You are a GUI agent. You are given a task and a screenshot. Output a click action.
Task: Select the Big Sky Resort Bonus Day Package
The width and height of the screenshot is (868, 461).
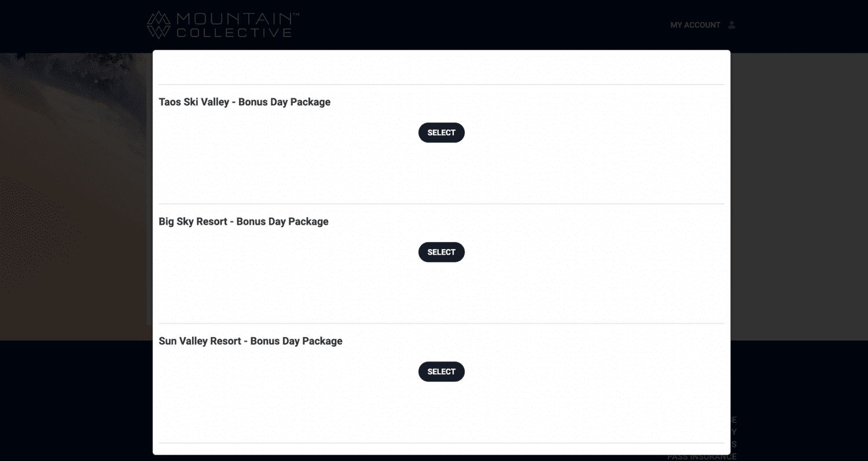(x=441, y=252)
